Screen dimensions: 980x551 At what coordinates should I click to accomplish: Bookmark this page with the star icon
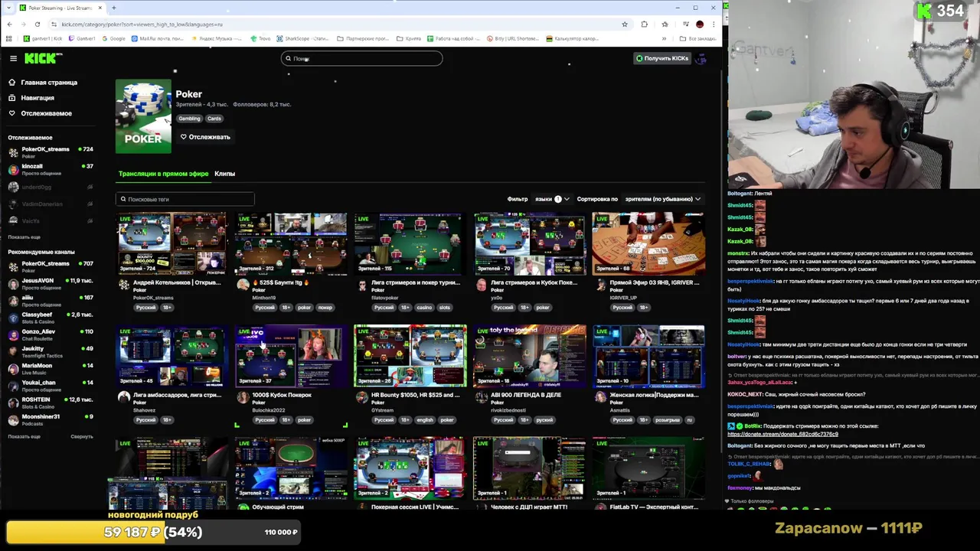[x=625, y=24]
